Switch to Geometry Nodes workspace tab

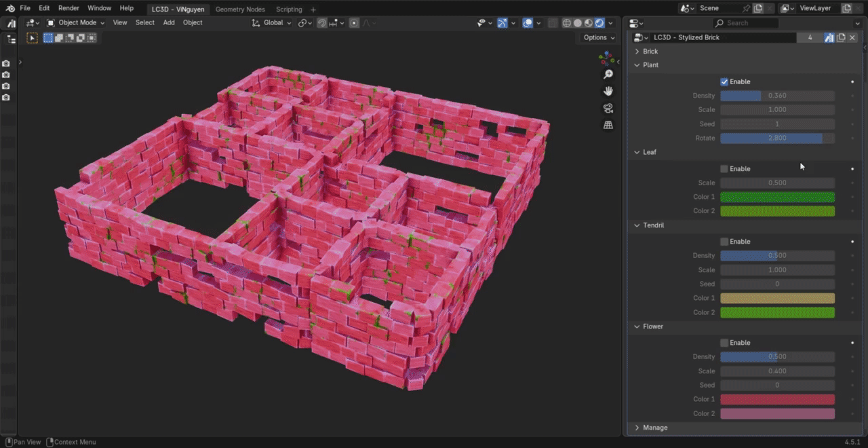tap(241, 10)
